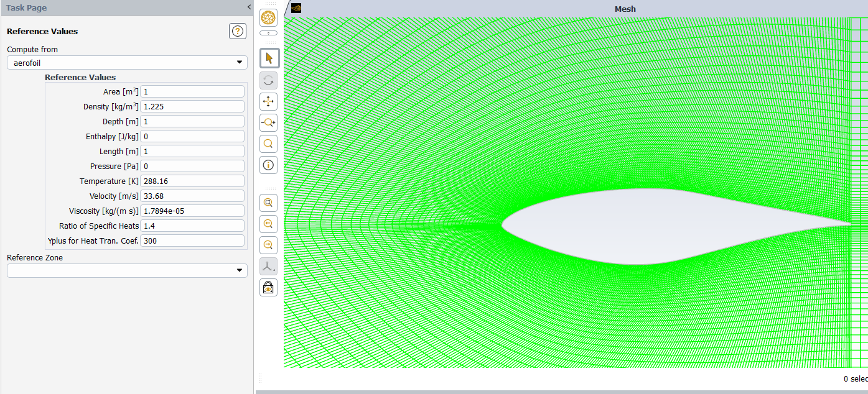Open the Compute from dropdown

coord(127,63)
